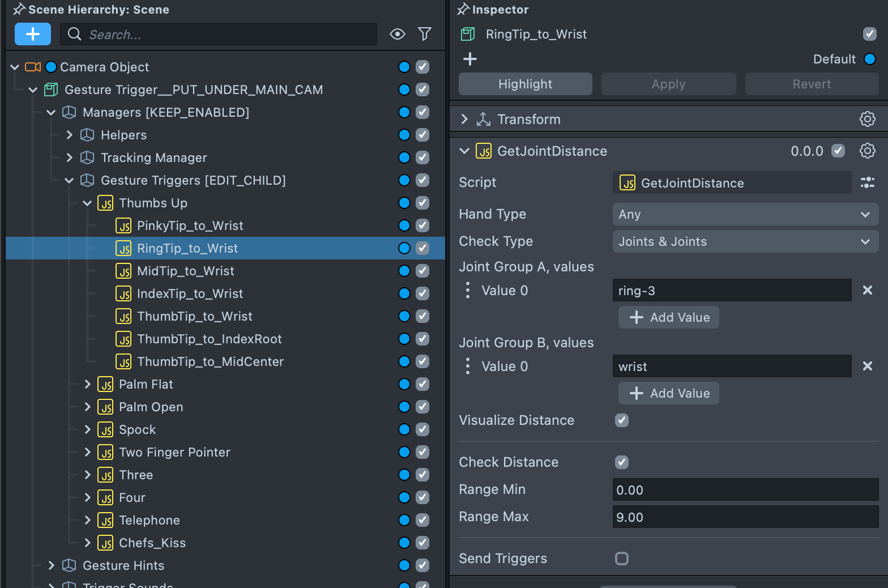Viewport: 888px width, 588px height.
Task: Delete the wrist joint value
Action: 867,366
